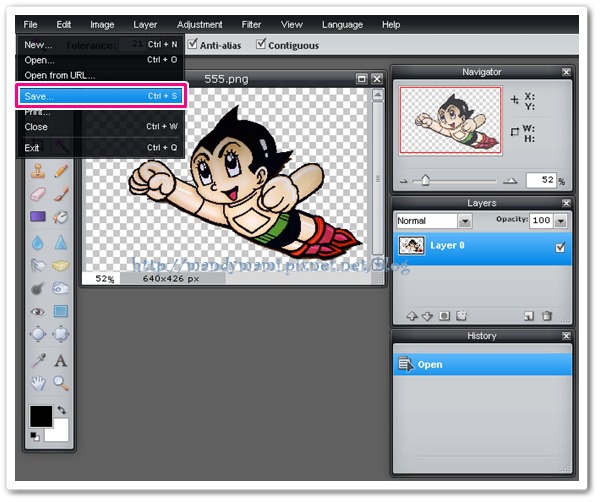Choose Close from File menu
This screenshot has height=502, width=600.
click(x=101, y=127)
